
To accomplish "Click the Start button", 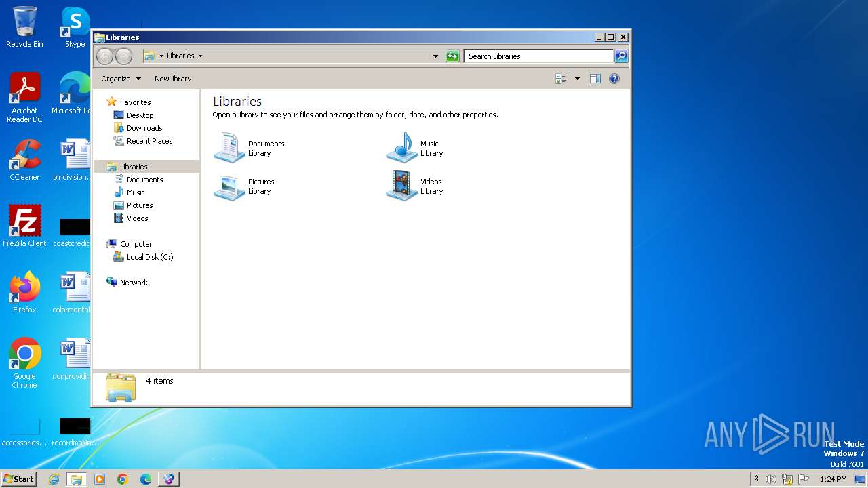I will (x=18, y=479).
